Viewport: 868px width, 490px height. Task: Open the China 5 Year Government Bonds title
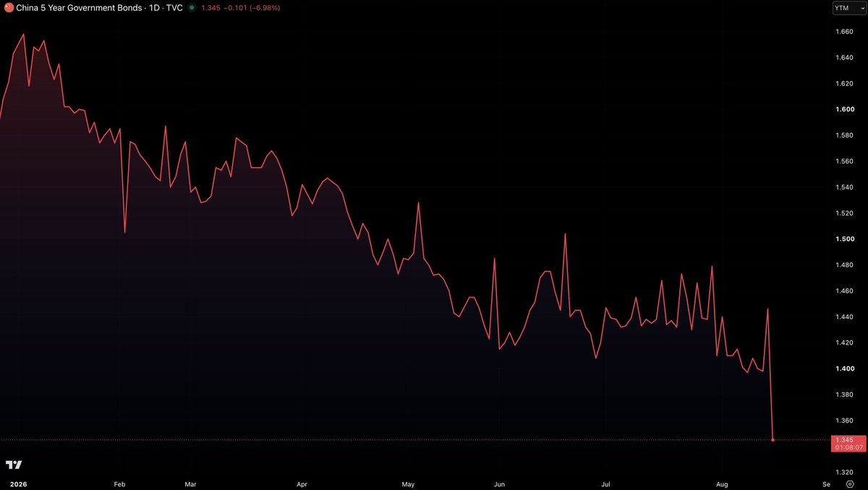pos(79,8)
